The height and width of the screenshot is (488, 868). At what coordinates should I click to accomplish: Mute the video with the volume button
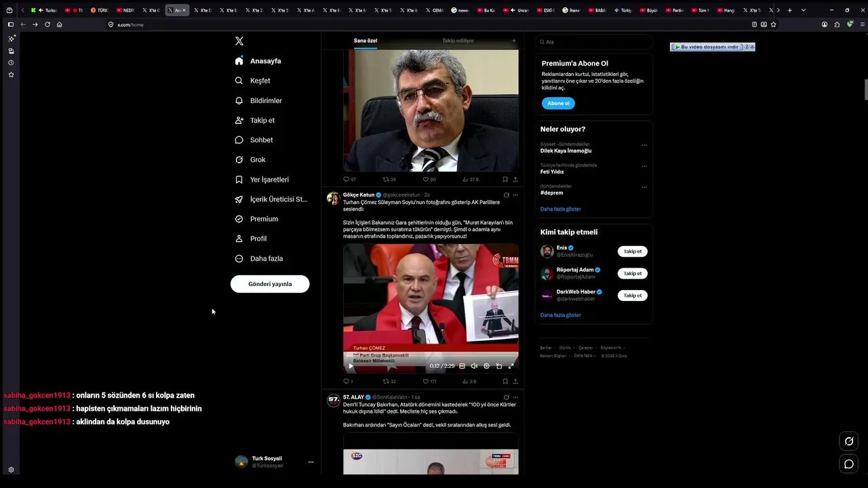coord(474,366)
